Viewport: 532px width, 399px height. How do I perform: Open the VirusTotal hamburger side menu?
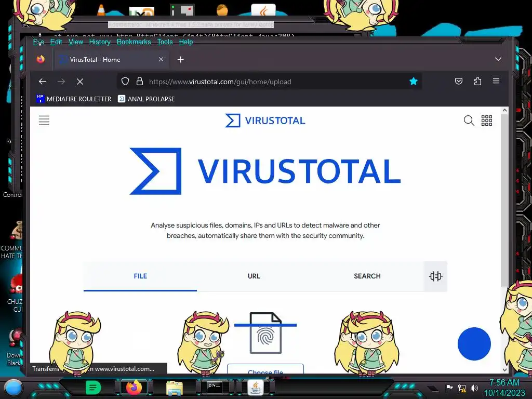click(44, 121)
